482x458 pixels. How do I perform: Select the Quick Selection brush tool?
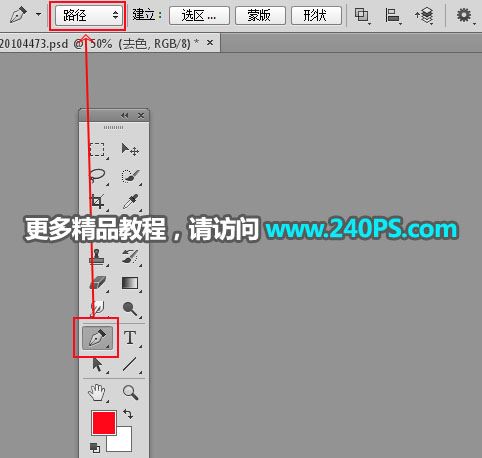point(130,176)
